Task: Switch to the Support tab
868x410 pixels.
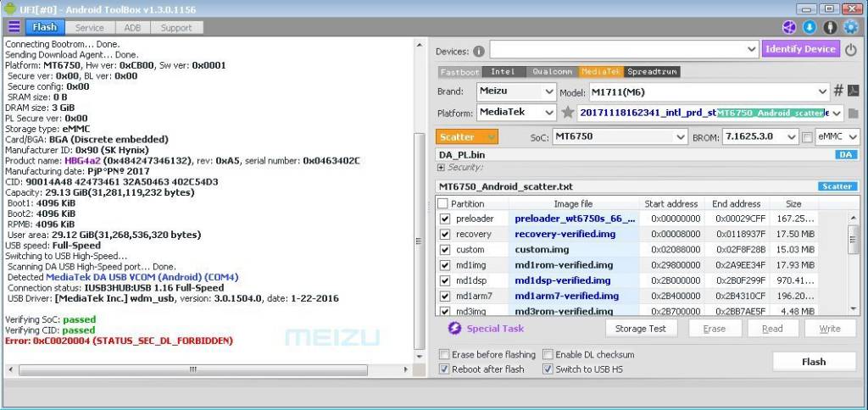Action: 176,28
